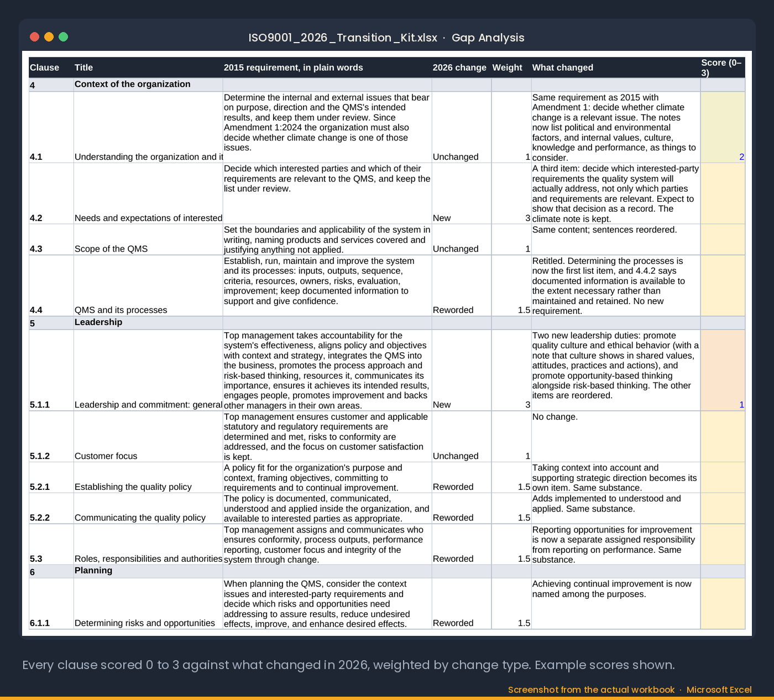The height and width of the screenshot is (700, 774).
Task: Click the weight "1.5" in the 5.2.1 row
Action: click(511, 477)
